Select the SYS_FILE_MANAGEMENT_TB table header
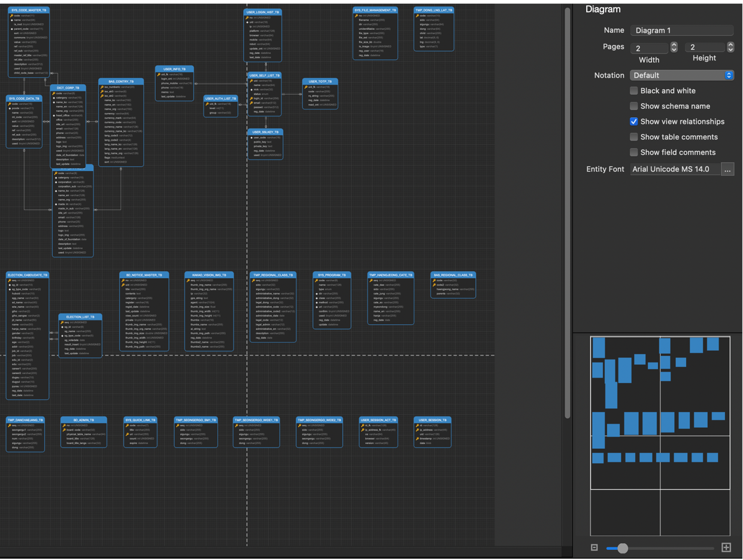Image resolution: width=743 pixels, height=560 pixels. click(375, 10)
